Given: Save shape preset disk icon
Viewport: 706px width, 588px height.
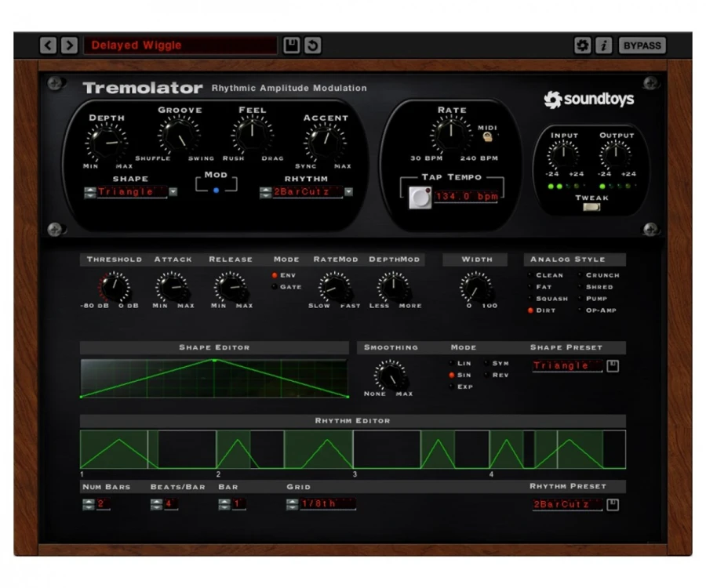Looking at the screenshot, I should coord(613,366).
